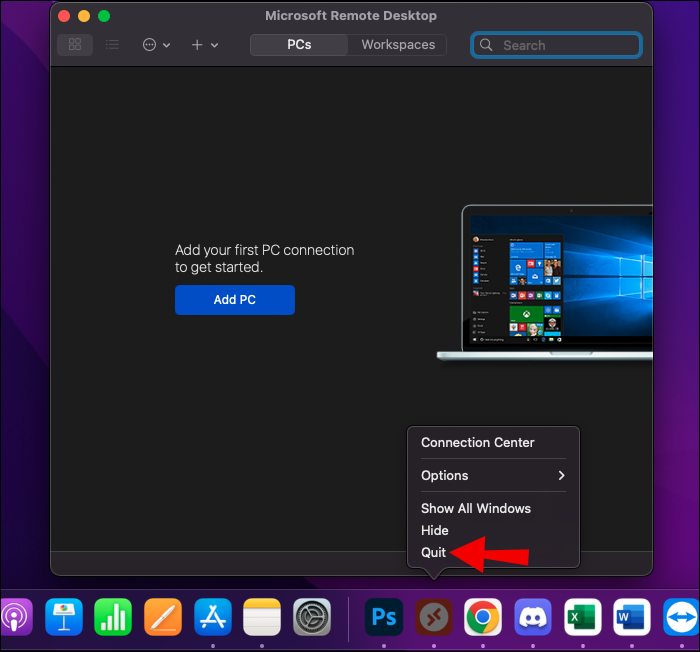Click the search magnifier icon
The height and width of the screenshot is (652, 700).
click(486, 45)
